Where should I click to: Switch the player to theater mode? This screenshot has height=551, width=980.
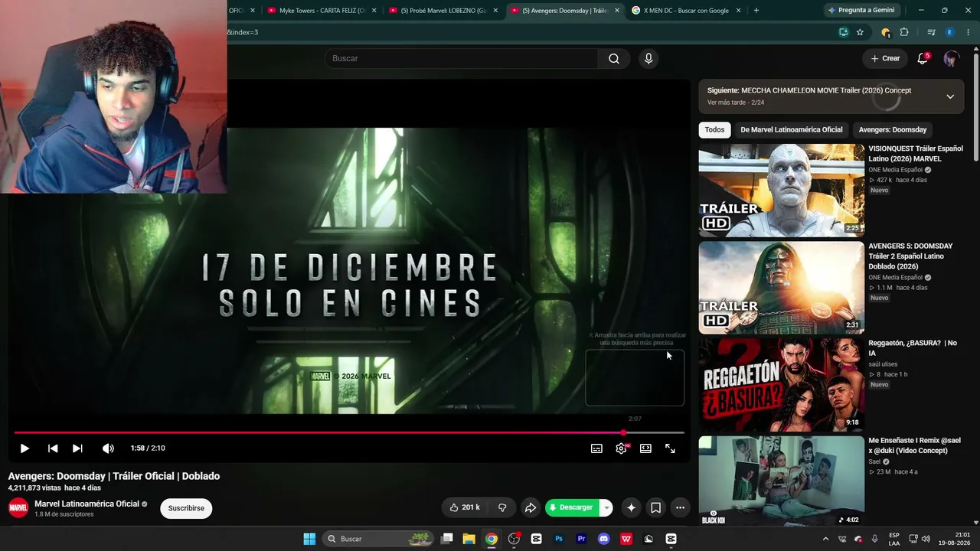[645, 448]
